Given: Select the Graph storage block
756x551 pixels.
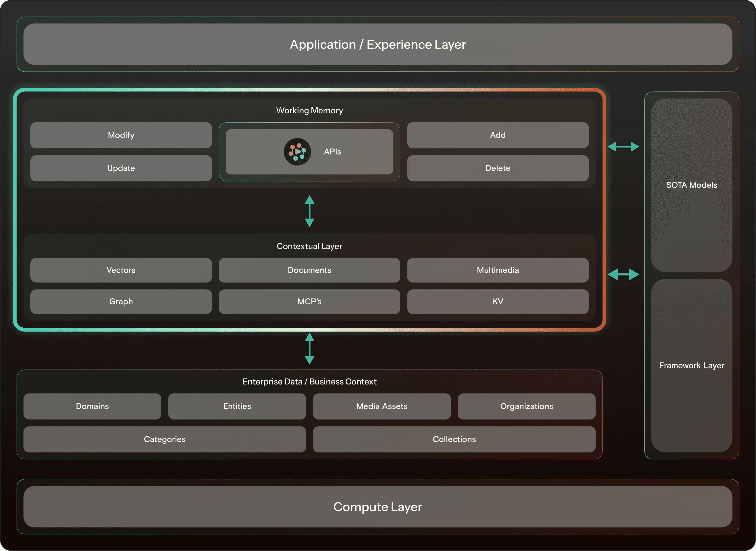Looking at the screenshot, I should coord(121,301).
